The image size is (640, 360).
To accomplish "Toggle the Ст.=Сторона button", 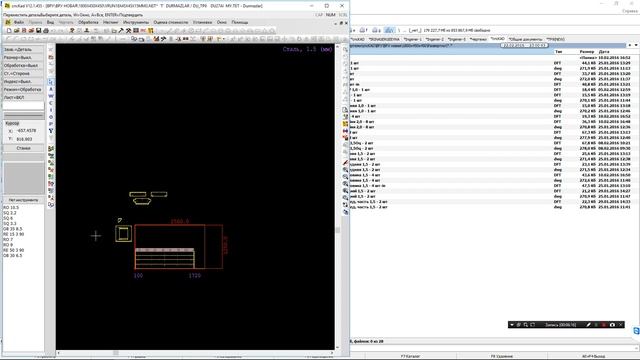I will [x=23, y=73].
